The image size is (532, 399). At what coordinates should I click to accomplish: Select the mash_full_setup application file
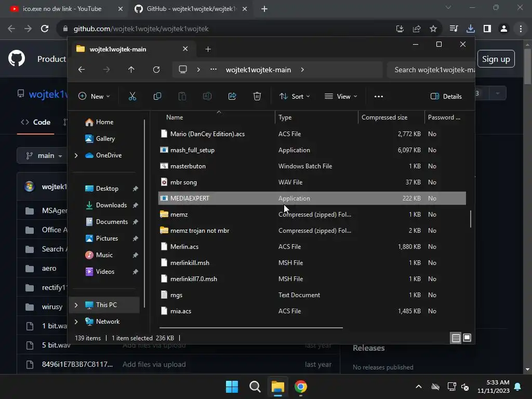click(x=312, y=150)
